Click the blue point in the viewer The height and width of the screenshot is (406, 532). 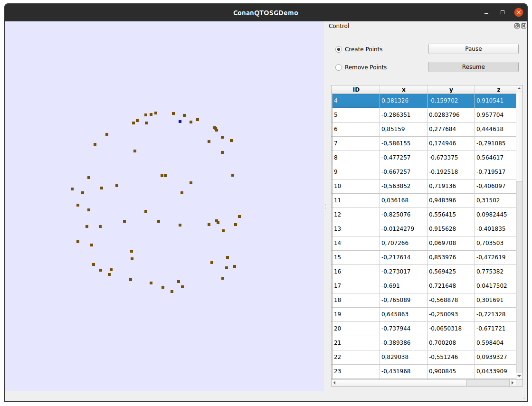pos(180,122)
